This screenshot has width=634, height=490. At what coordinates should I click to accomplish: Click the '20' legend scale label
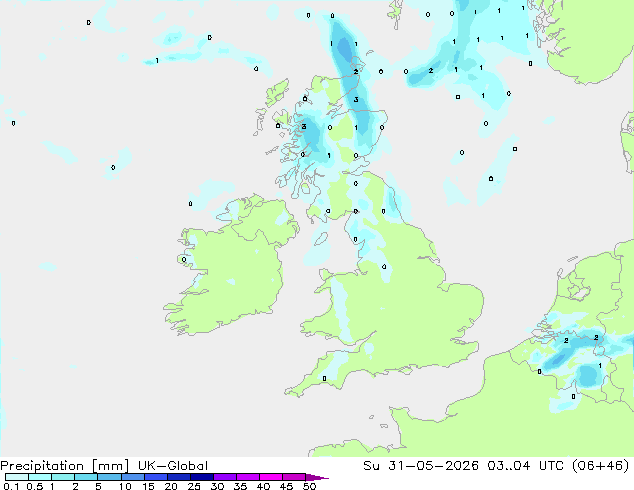pyautogui.click(x=171, y=486)
